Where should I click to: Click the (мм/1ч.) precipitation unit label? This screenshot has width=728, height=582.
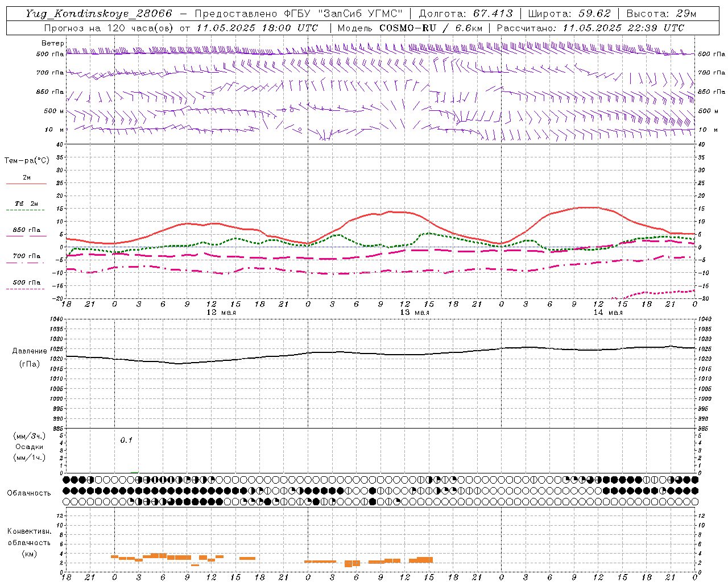pos(30,458)
